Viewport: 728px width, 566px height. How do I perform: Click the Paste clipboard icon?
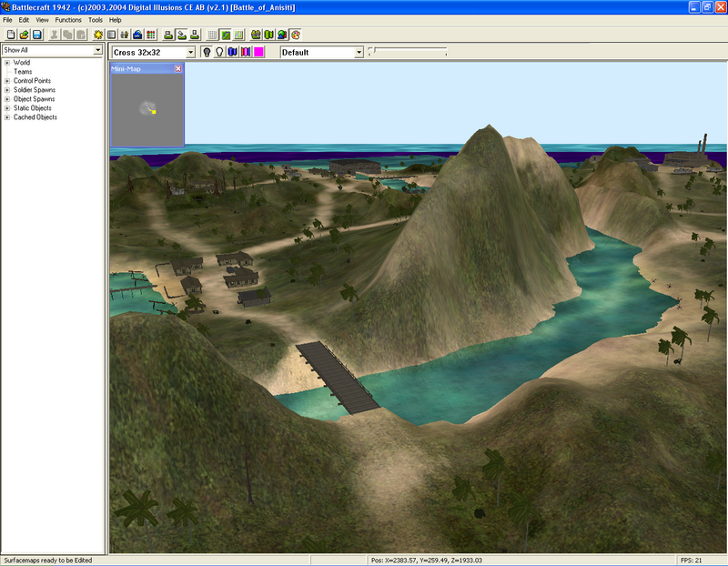coord(81,35)
